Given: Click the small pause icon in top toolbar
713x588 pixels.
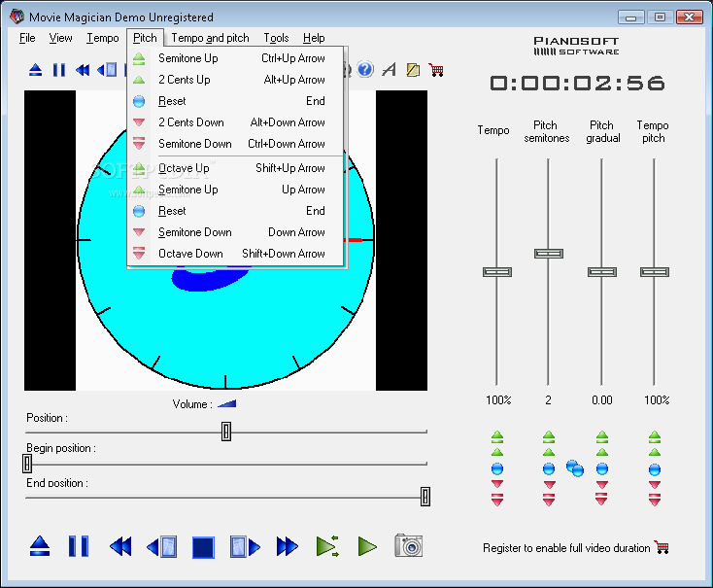Looking at the screenshot, I should click(x=59, y=70).
